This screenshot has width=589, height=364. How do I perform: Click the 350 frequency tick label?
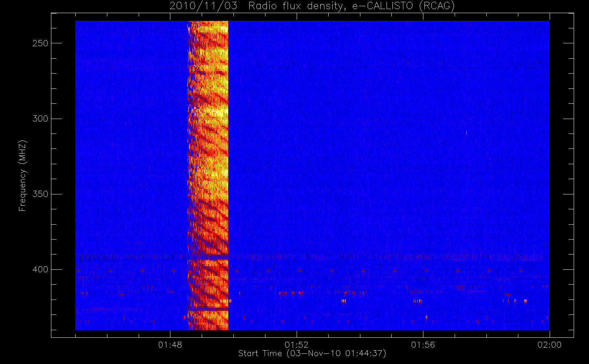click(x=40, y=194)
